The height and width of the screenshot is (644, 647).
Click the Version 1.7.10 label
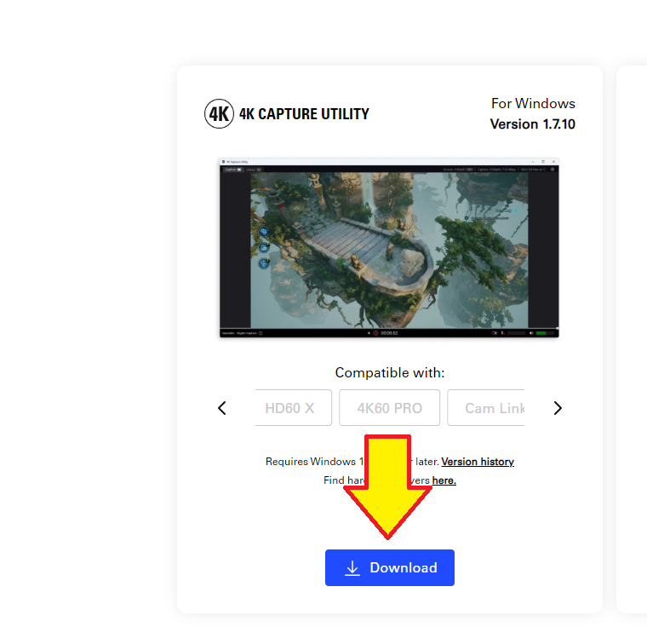click(x=532, y=124)
